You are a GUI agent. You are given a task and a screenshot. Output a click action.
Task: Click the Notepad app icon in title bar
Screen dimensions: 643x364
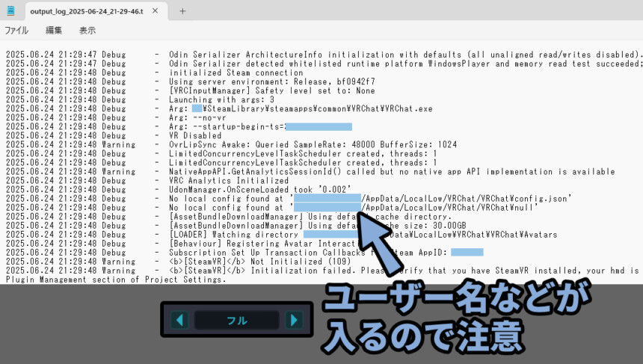coord(10,11)
